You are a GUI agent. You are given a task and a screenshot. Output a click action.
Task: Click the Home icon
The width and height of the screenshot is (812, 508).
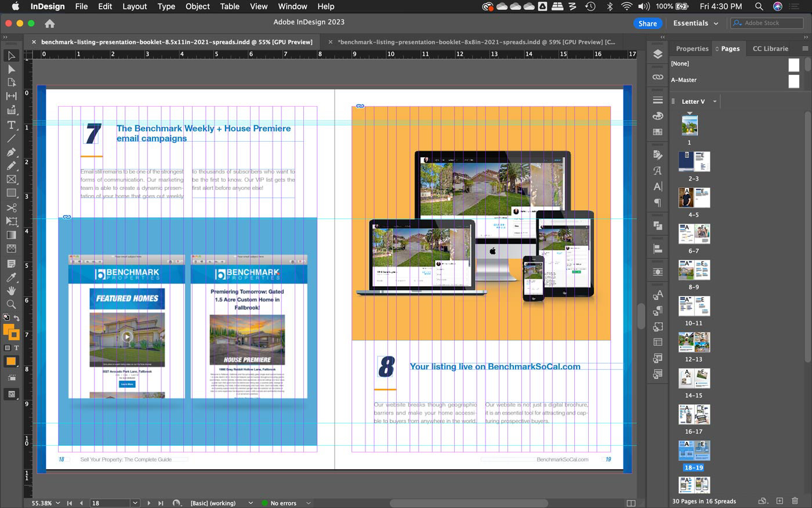click(x=50, y=23)
